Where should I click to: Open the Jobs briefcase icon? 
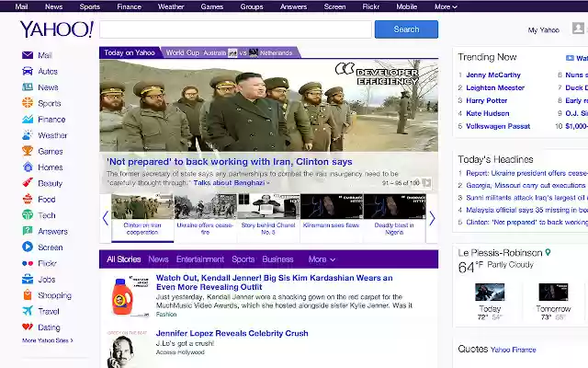coord(28,279)
